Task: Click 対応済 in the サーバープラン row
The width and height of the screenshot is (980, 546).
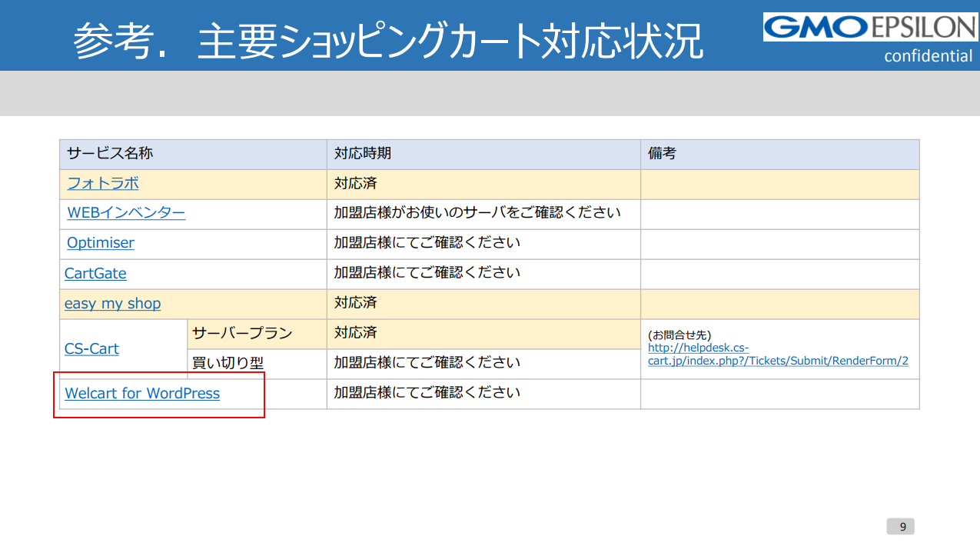Action: 355,333
